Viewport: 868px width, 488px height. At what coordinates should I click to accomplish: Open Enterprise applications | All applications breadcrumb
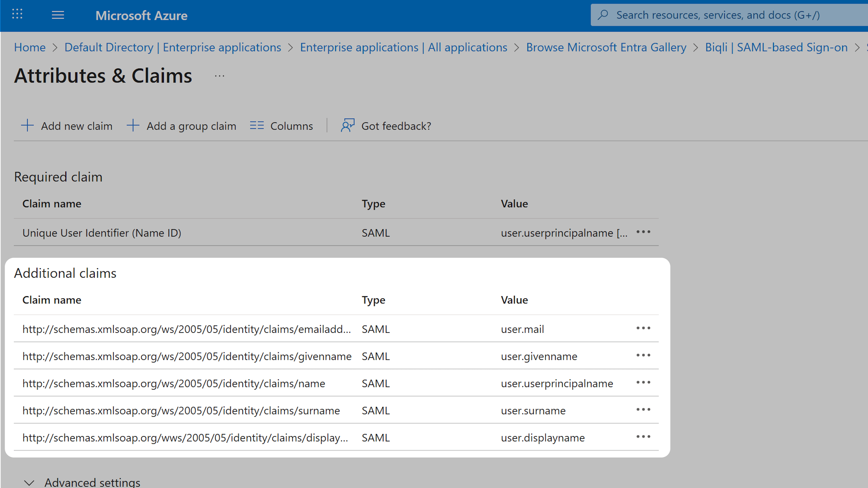click(403, 47)
